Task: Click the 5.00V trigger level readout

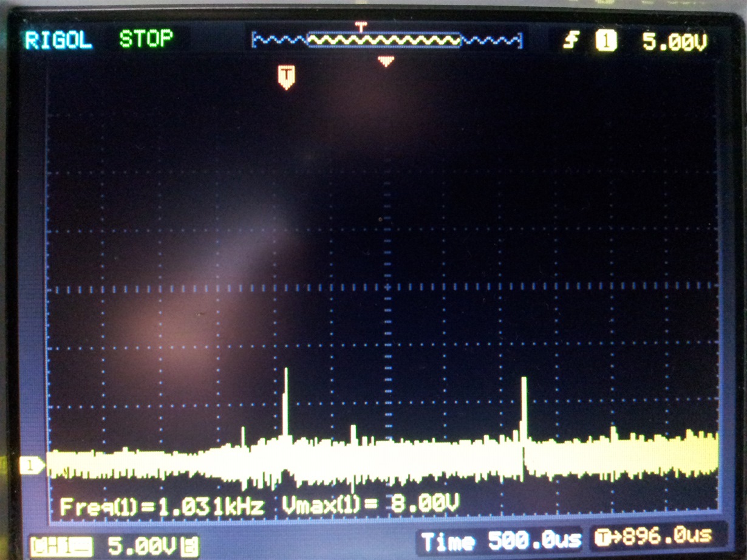Action: (675, 42)
